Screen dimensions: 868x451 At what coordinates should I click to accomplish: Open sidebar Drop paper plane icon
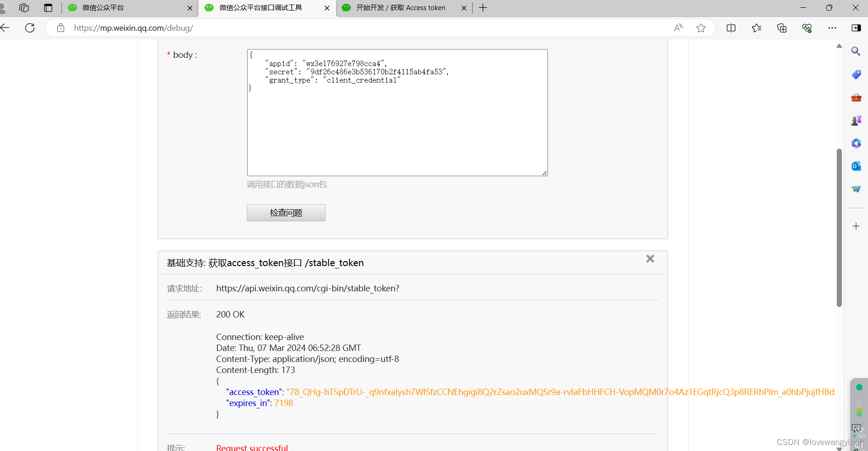click(x=856, y=189)
